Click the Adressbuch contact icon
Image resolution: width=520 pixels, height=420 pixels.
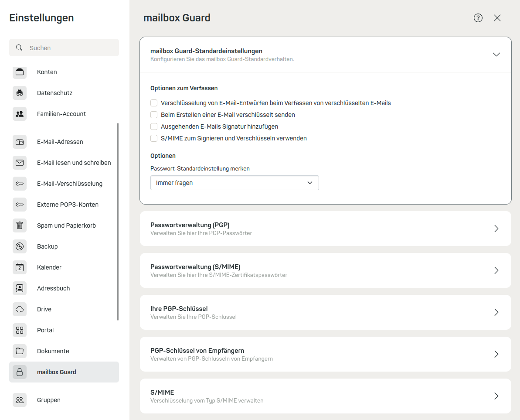tap(20, 288)
